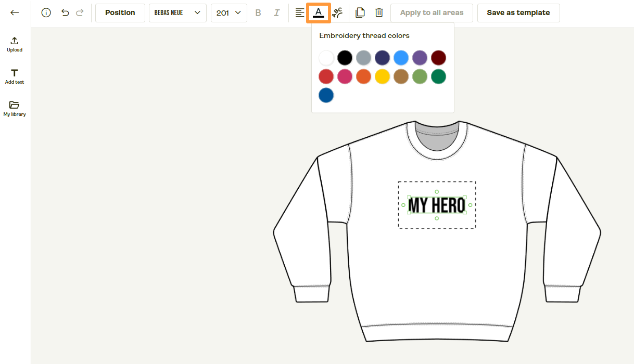The width and height of the screenshot is (634, 364).
Task: Open the thread color picker panel
Action: click(x=318, y=12)
